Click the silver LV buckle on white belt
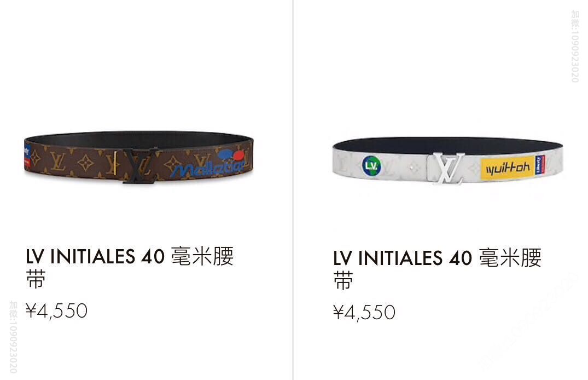The image size is (588, 380). pyautogui.click(x=448, y=169)
